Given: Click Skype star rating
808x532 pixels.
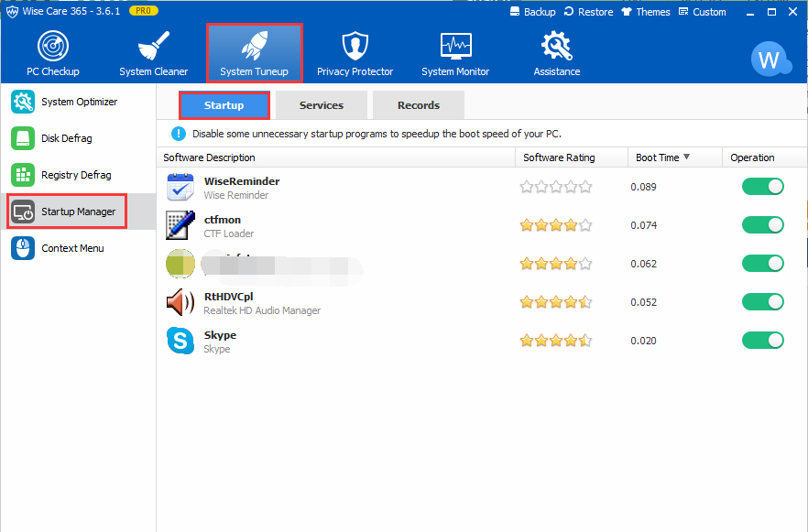Looking at the screenshot, I should pyautogui.click(x=556, y=341).
